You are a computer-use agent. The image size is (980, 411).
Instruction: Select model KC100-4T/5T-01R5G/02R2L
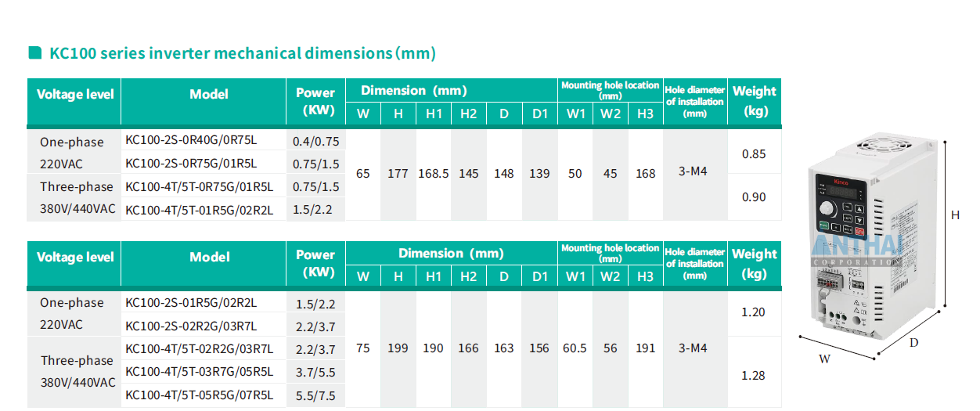click(199, 210)
